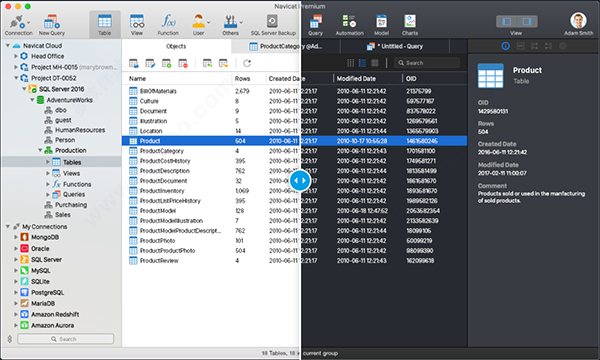
Task: Expand the Views node arrow
Action: pos(48,173)
